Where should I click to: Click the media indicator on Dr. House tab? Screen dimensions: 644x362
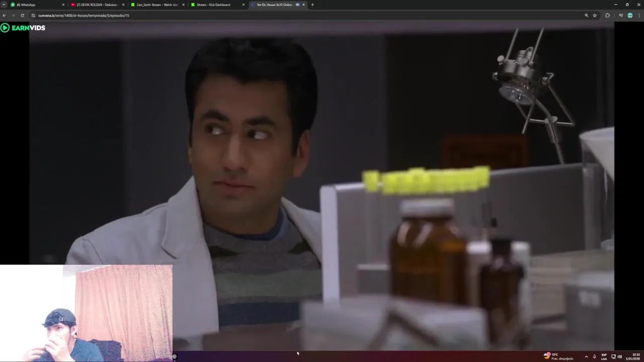click(297, 5)
